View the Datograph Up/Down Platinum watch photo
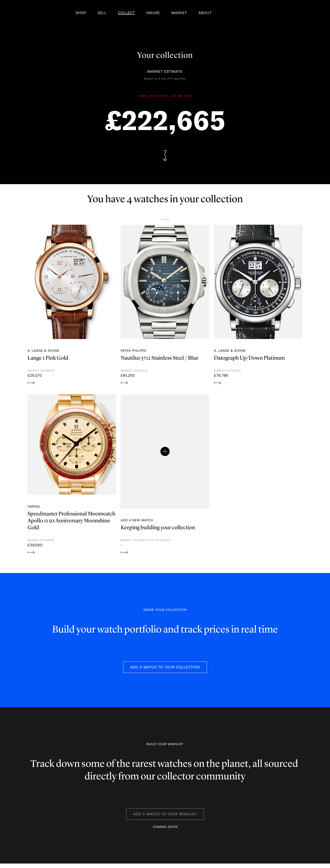330x868 pixels. (258, 282)
